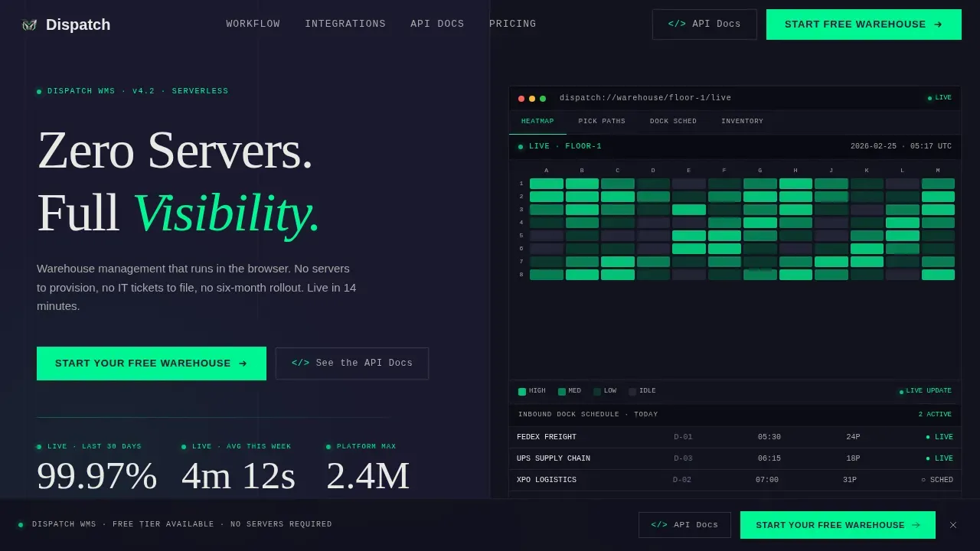Click the Dispatch brand name

point(78,24)
